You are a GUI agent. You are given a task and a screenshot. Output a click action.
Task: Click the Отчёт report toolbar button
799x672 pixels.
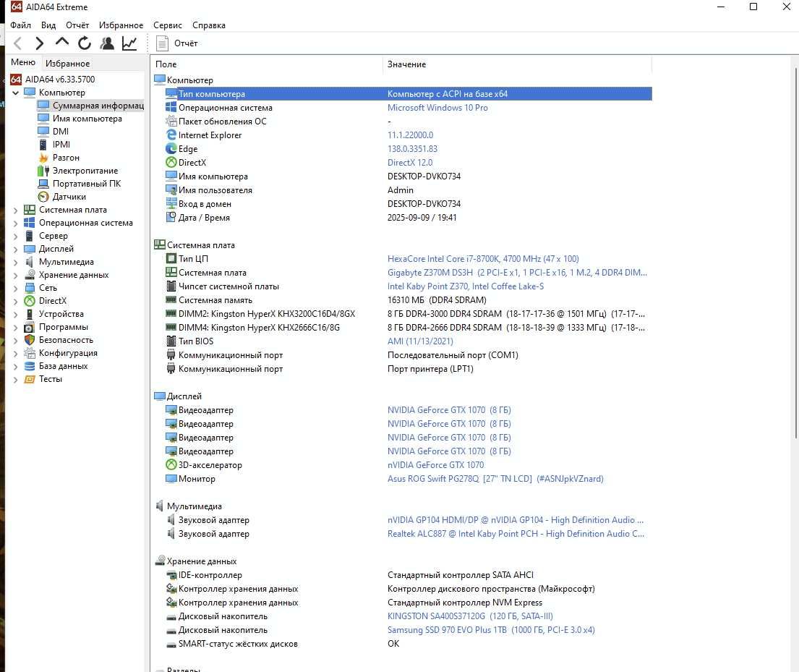pyautogui.click(x=177, y=43)
